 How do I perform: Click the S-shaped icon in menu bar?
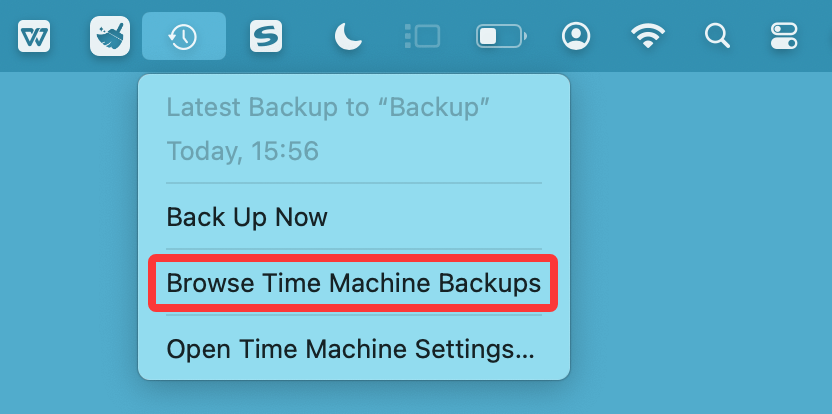265,37
